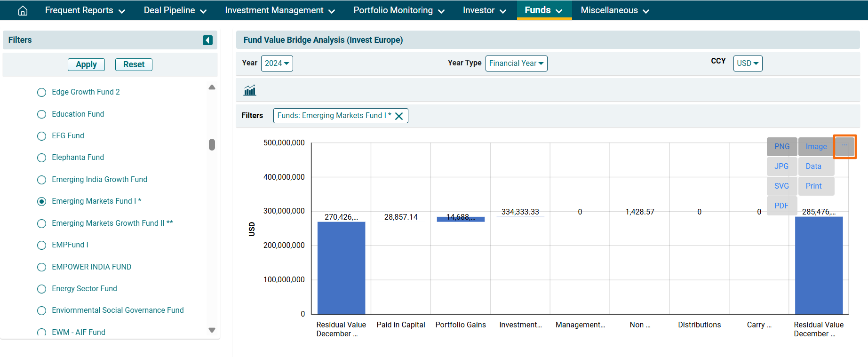Export the chart as SVG
868x357 pixels.
coord(781,186)
